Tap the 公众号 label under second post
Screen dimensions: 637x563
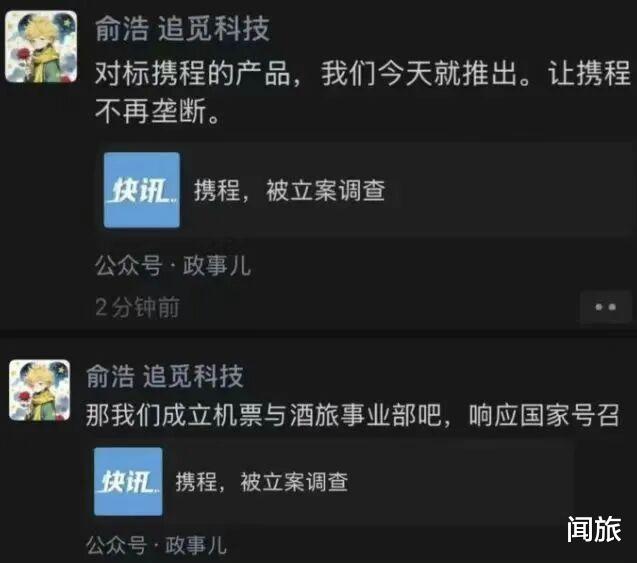pyautogui.click(x=117, y=545)
